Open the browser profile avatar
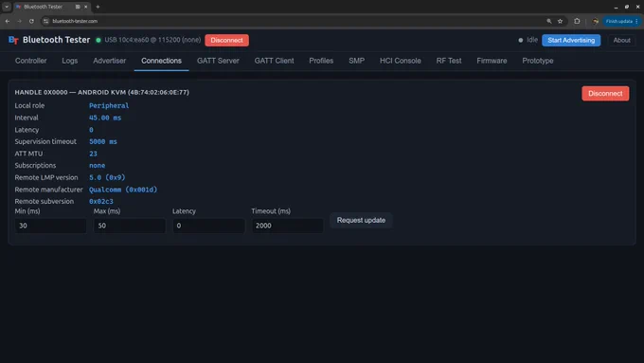644x363 pixels. [x=595, y=21]
